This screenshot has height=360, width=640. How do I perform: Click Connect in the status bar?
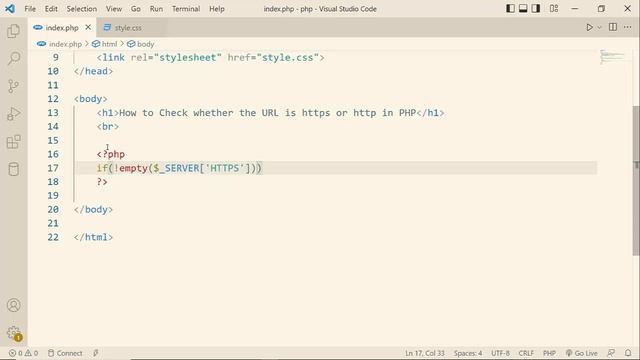(65, 353)
